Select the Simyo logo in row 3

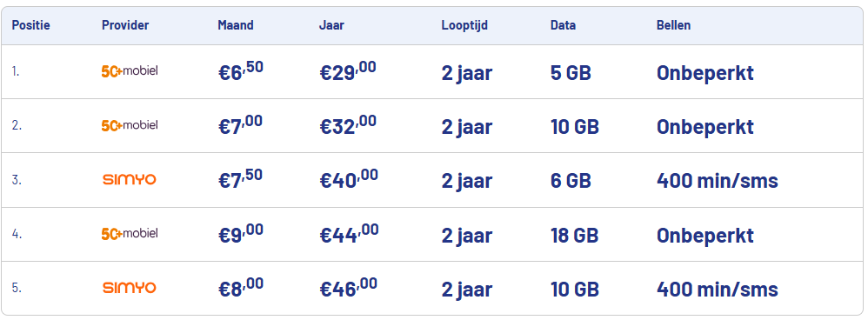point(130,179)
